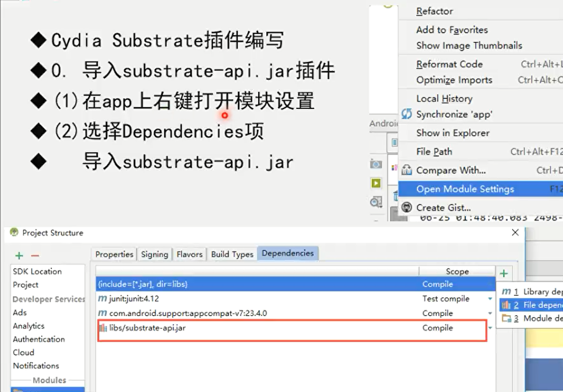Select Reformat Code menu item

click(481, 64)
